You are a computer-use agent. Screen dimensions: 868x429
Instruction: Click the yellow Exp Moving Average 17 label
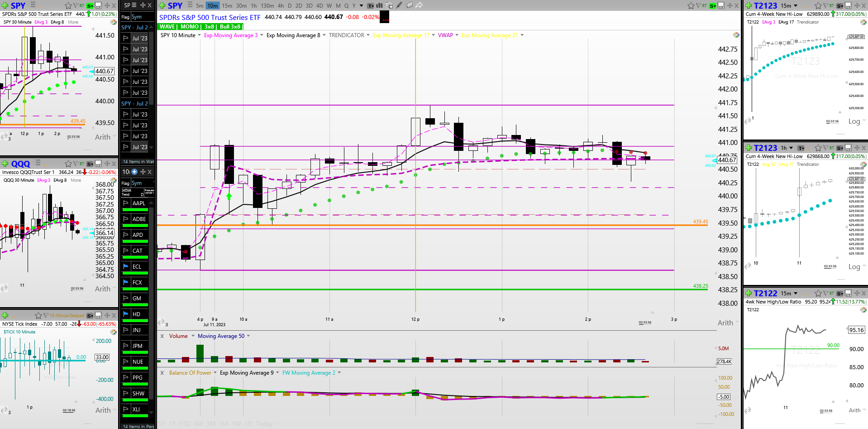(401, 35)
